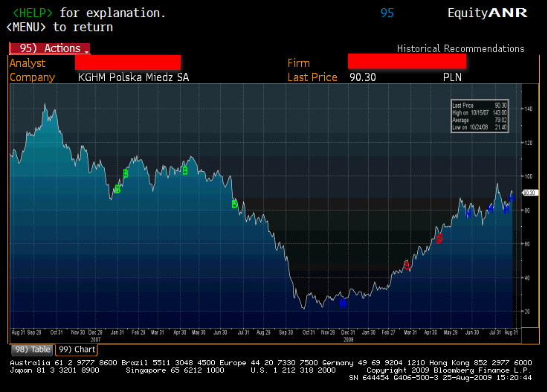Click the 100 price axis label

point(528,176)
